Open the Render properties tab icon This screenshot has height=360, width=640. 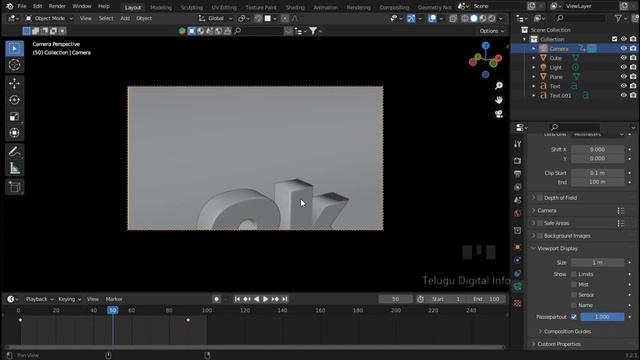point(518,160)
